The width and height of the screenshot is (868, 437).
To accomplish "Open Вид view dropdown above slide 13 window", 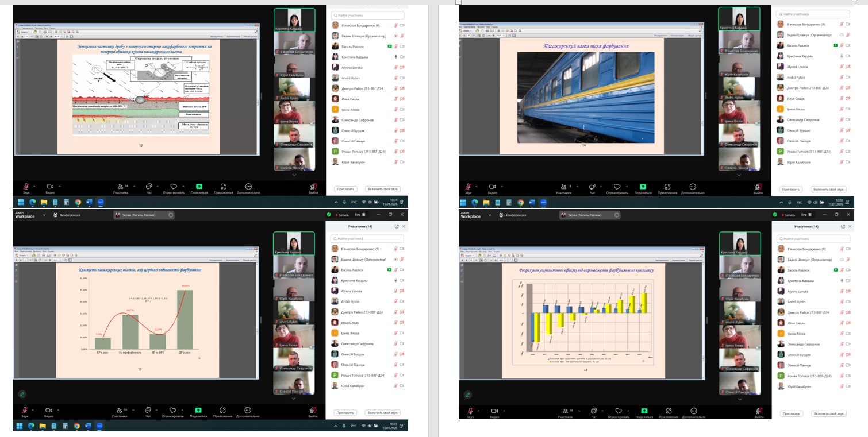I will point(358,215).
